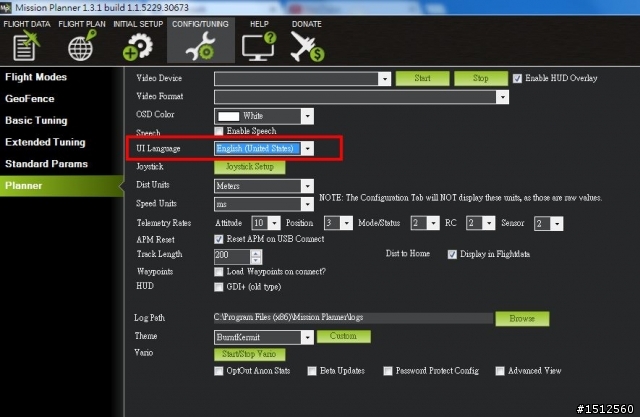Click the Start video button
This screenshot has width=640, height=417.
pyautogui.click(x=422, y=78)
